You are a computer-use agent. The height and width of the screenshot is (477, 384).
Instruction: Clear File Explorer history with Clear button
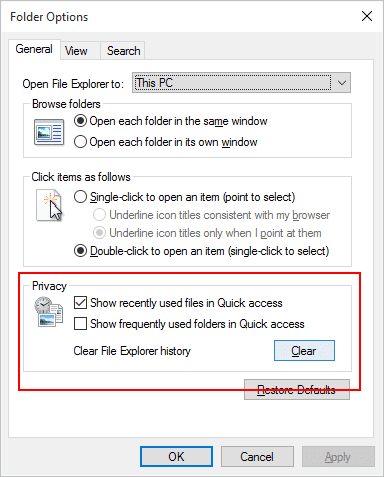[x=304, y=350]
